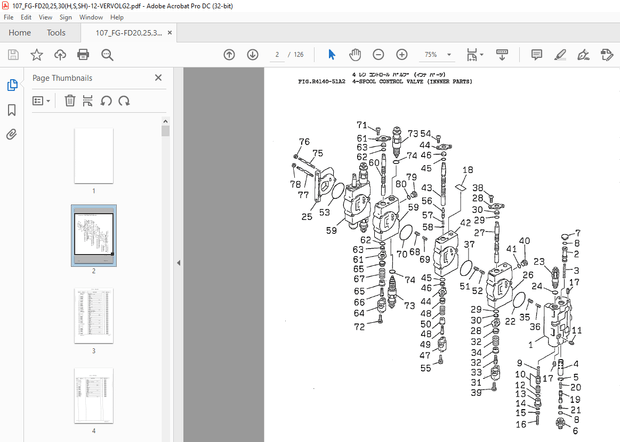Collapse the navigation pane arrow
620x442 pixels.
pyautogui.click(x=179, y=263)
